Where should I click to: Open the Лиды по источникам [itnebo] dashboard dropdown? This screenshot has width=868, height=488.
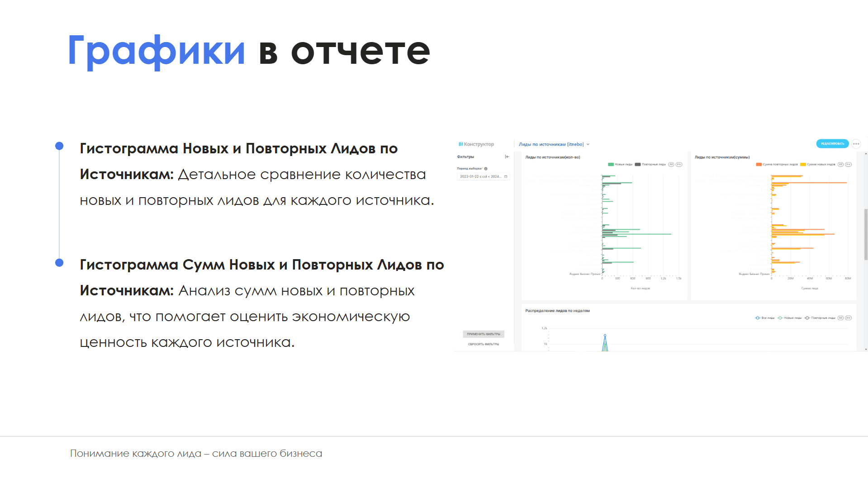pos(554,144)
